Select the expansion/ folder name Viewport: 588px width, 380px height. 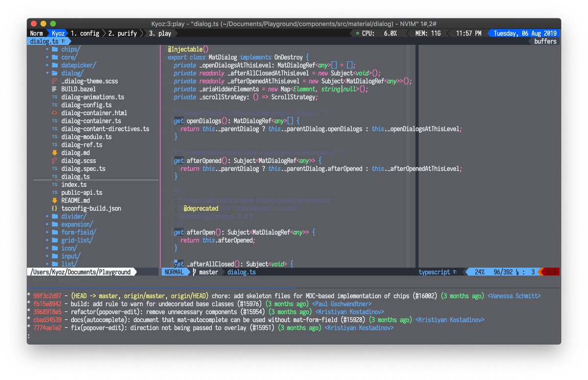77,224
